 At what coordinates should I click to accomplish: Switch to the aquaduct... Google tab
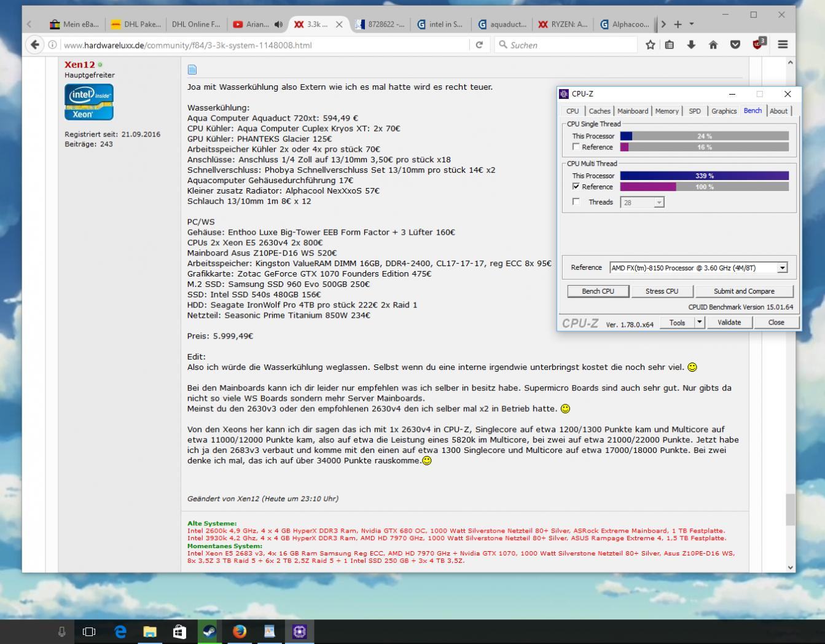(x=502, y=24)
